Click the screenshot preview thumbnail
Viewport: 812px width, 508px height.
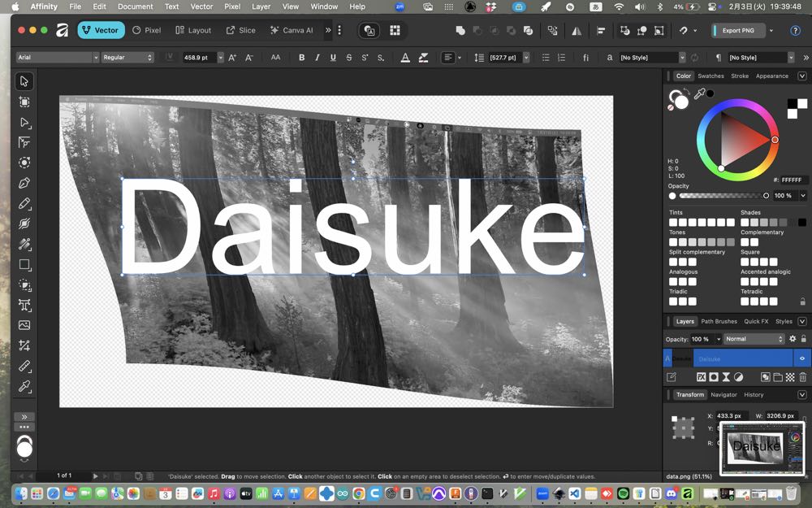click(762, 448)
